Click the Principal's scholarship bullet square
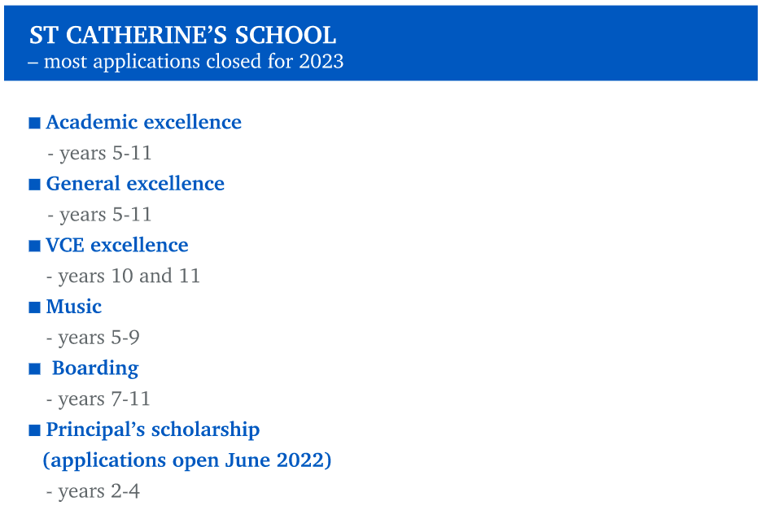This screenshot has height=532, width=761. tap(34, 430)
